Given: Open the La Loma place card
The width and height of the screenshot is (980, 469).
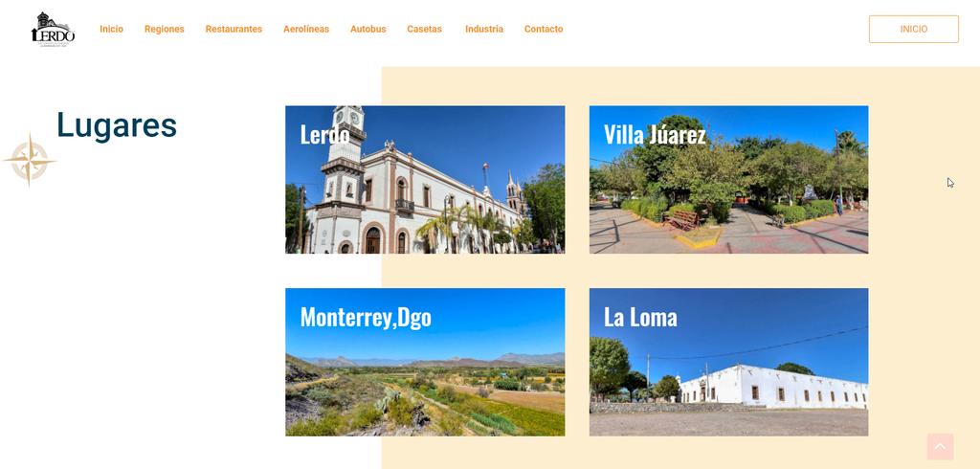Looking at the screenshot, I should (728, 362).
